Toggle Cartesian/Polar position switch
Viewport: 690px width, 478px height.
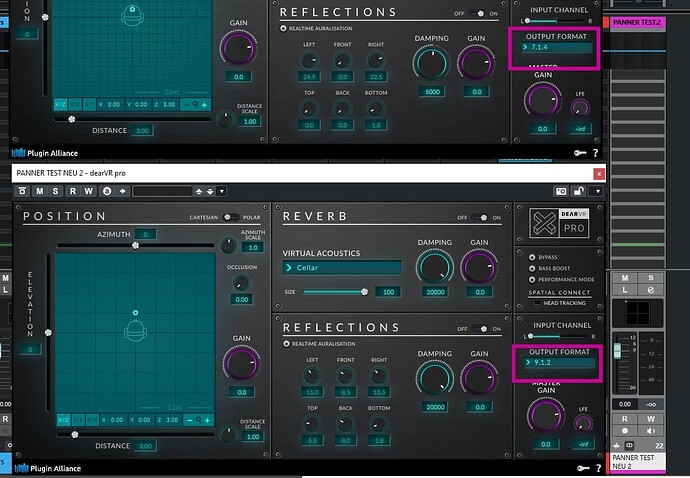tap(231, 217)
